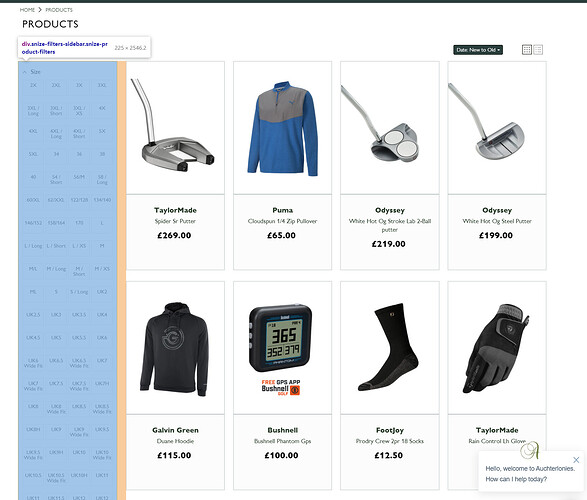Click Odyssey White Hot Og Steel Putter title
Viewport: 587px width, 500px height.
click(x=497, y=221)
